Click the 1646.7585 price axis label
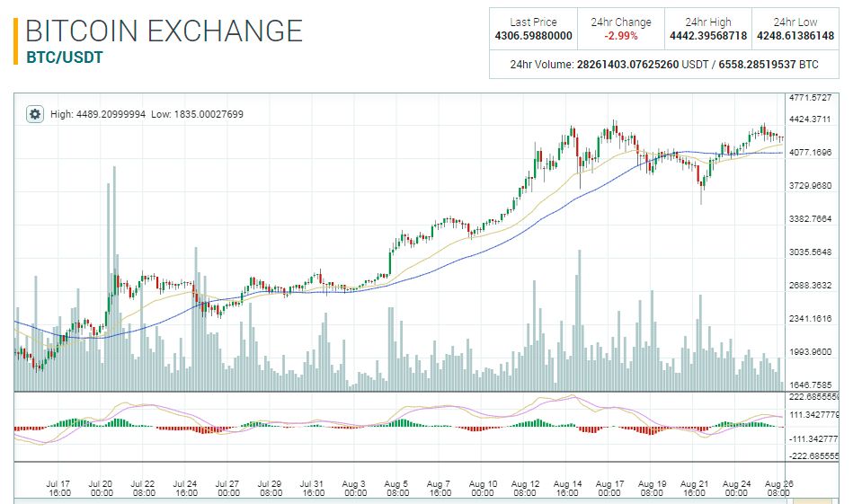This screenshot has height=504, width=853. pyautogui.click(x=810, y=385)
